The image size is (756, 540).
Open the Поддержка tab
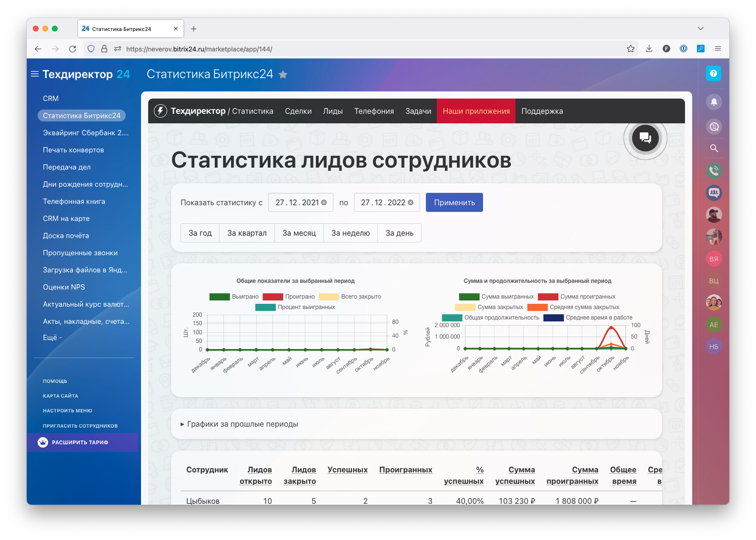[542, 111]
